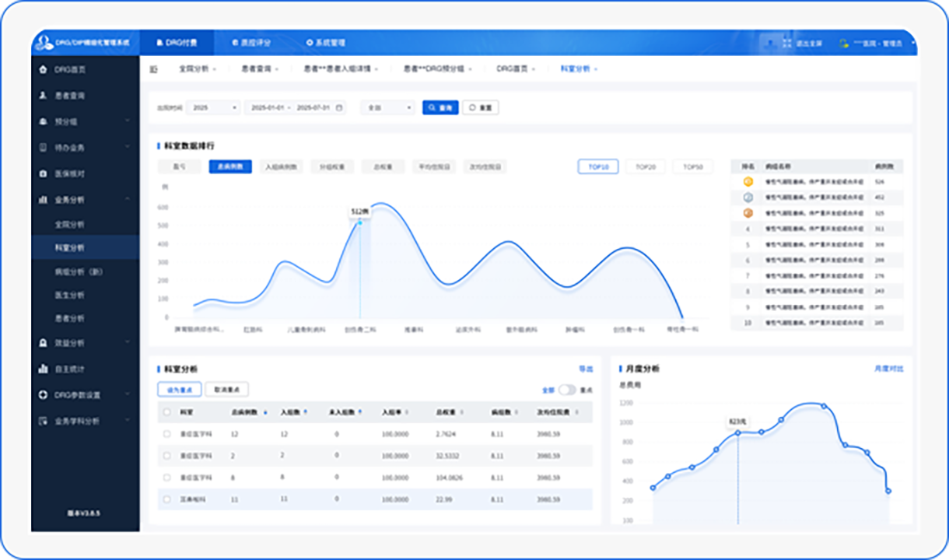Viewport: 949px width, 560px height.
Task: Check the select-all checkbox in table header
Action: [x=166, y=412]
